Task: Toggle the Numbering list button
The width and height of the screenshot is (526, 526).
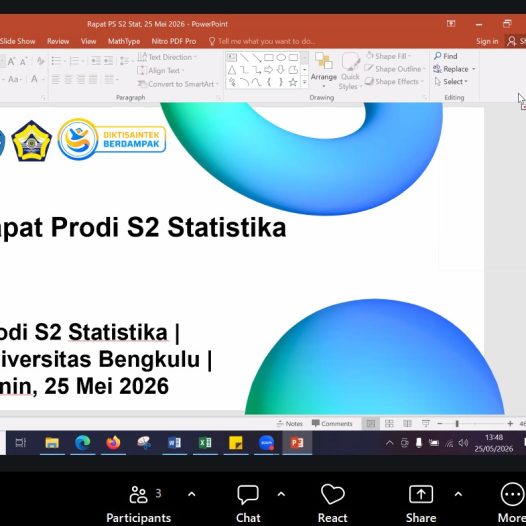Action: click(74, 61)
